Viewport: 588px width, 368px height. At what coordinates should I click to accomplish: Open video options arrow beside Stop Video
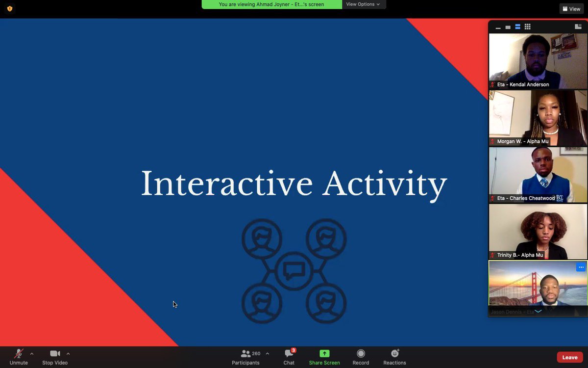(x=68, y=353)
